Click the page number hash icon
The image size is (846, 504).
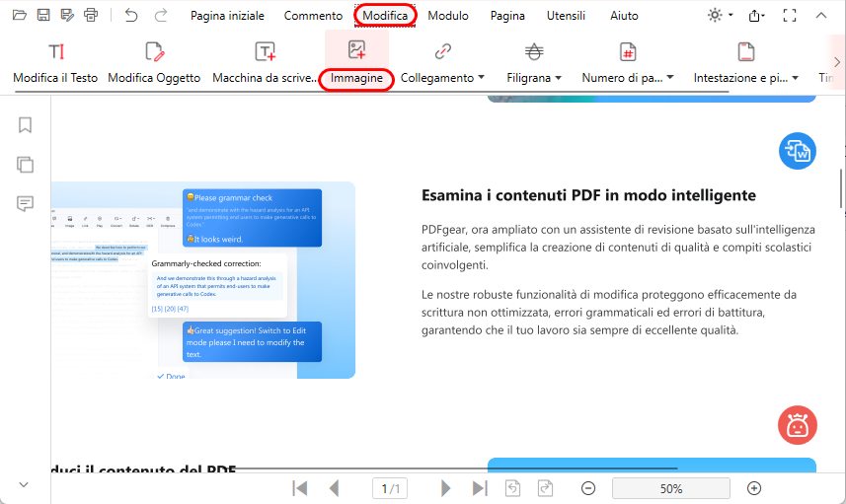click(628, 51)
